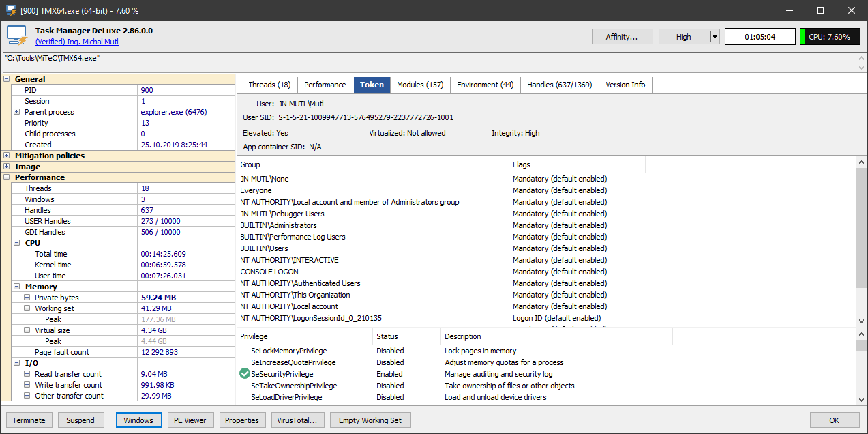868x434 pixels.
Task: Open the priority dropdown arrow next to High
Action: click(715, 37)
